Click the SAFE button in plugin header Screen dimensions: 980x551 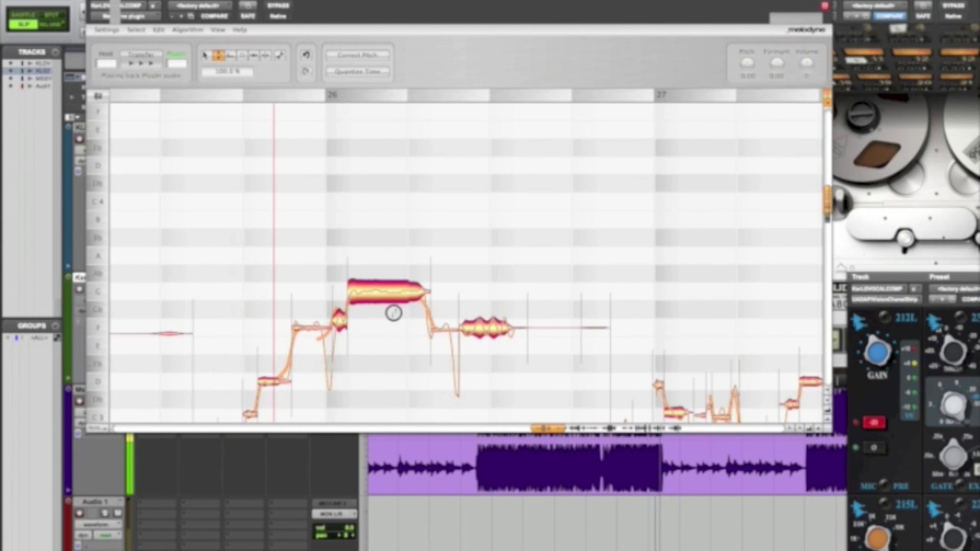247,15
